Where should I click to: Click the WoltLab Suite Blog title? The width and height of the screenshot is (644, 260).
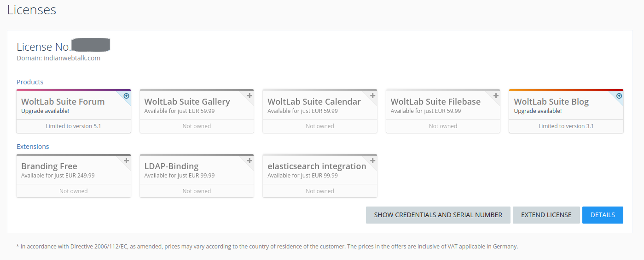(x=551, y=102)
